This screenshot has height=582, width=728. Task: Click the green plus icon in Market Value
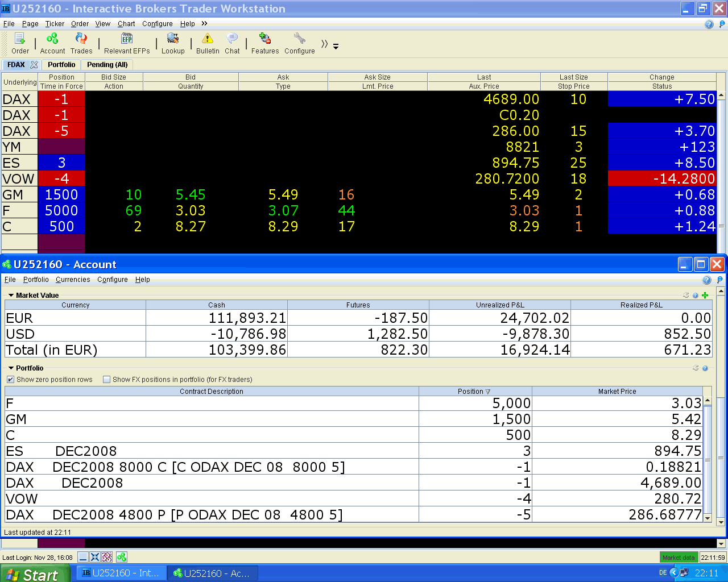point(705,295)
